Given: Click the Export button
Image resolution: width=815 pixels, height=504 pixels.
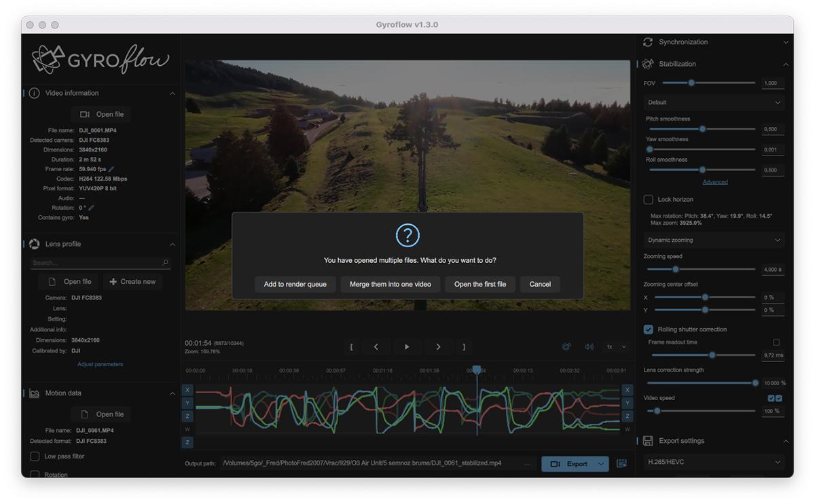Looking at the screenshot, I should (x=568, y=464).
